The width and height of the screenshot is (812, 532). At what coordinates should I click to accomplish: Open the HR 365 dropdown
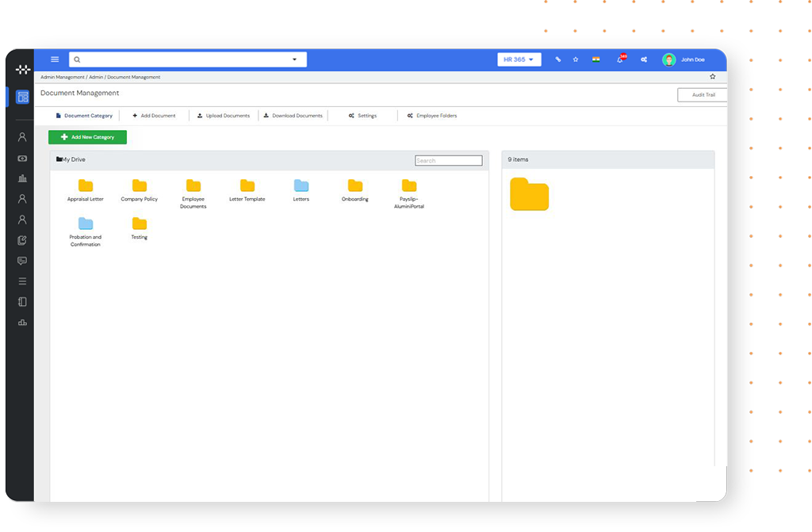pyautogui.click(x=519, y=59)
